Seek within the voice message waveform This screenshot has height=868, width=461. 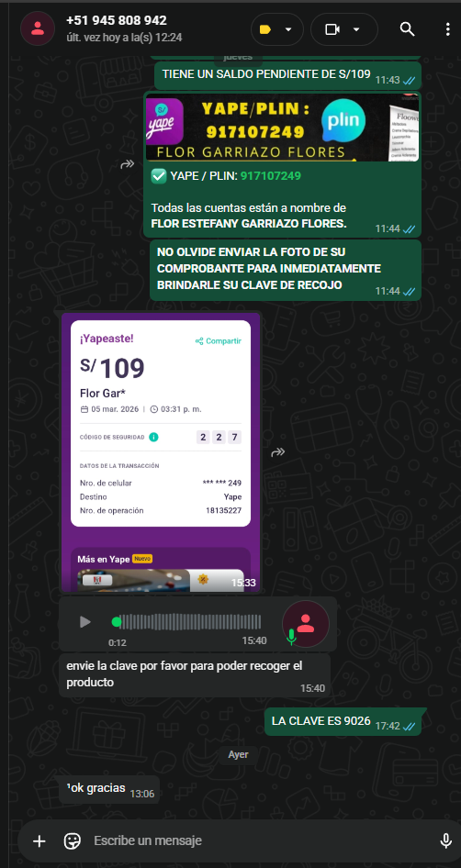coord(189,622)
